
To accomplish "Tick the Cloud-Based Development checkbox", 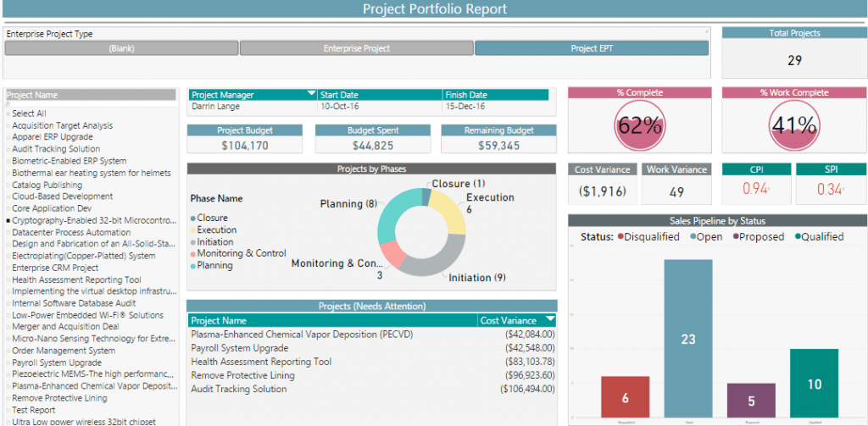I will (8, 197).
